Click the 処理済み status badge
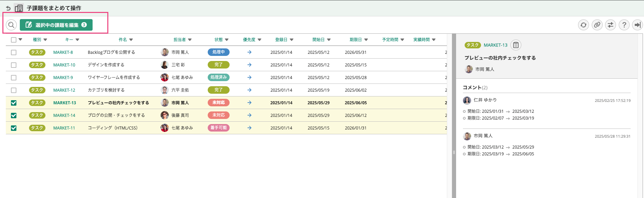 point(219,77)
